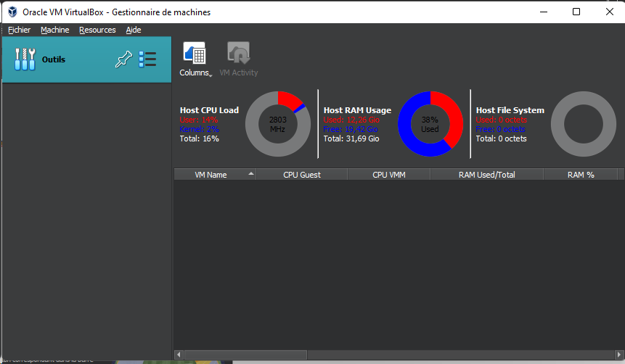Click the 'Total: 16%' value
625x364 pixels.
click(x=200, y=138)
